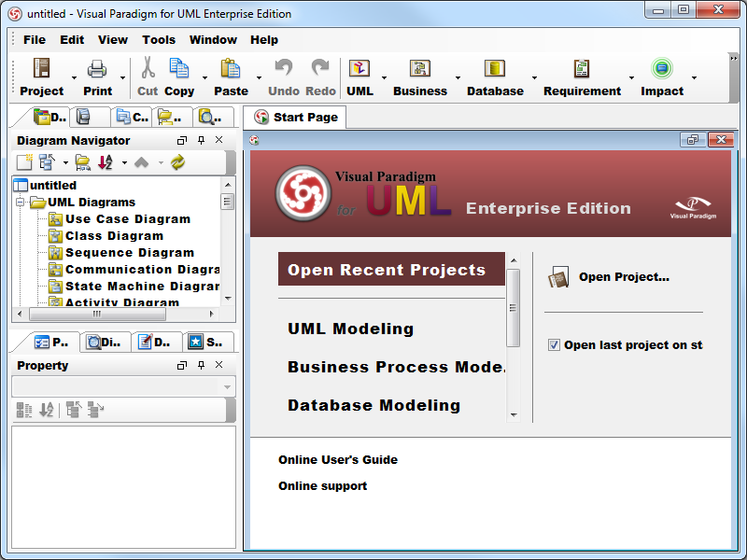Image resolution: width=747 pixels, height=560 pixels.
Task: Expand hidden toolbar items with chevron
Action: [x=734, y=58]
